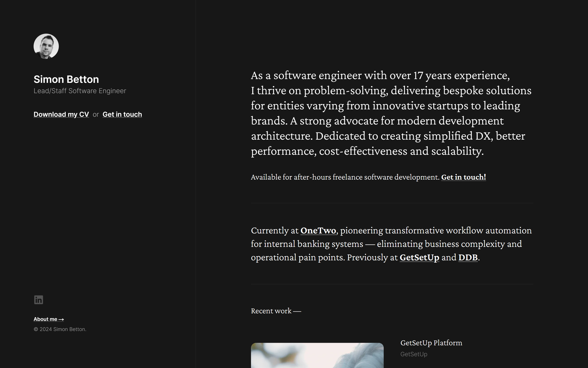Go to the About me page
The height and width of the screenshot is (368, 588).
coord(49,319)
